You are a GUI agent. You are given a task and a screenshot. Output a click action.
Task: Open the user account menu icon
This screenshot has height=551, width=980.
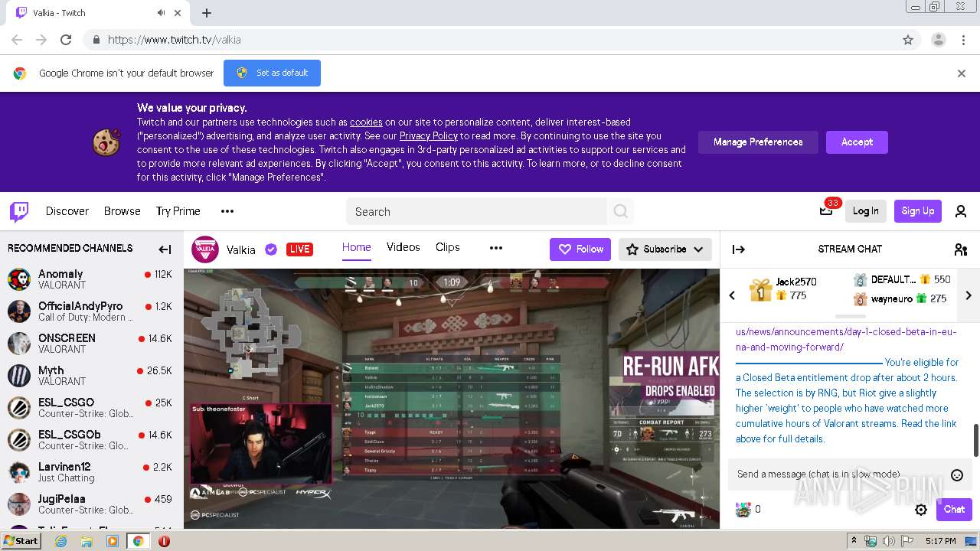tap(961, 211)
